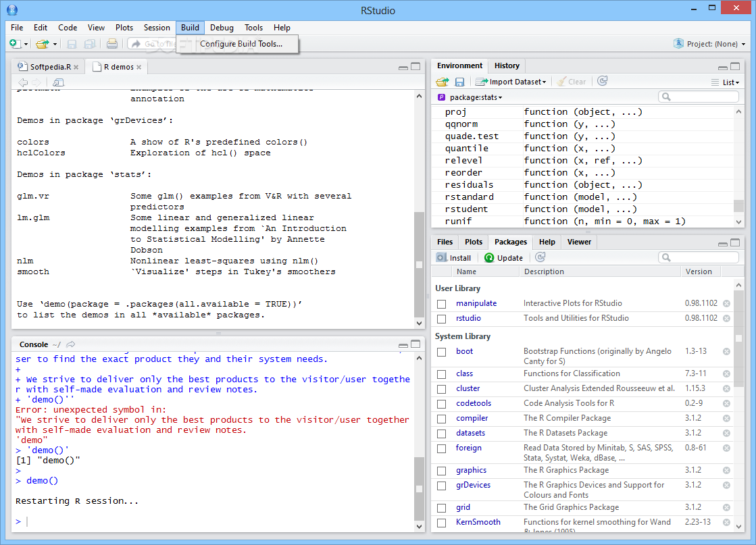Open the New File dropdown arrow

click(26, 45)
